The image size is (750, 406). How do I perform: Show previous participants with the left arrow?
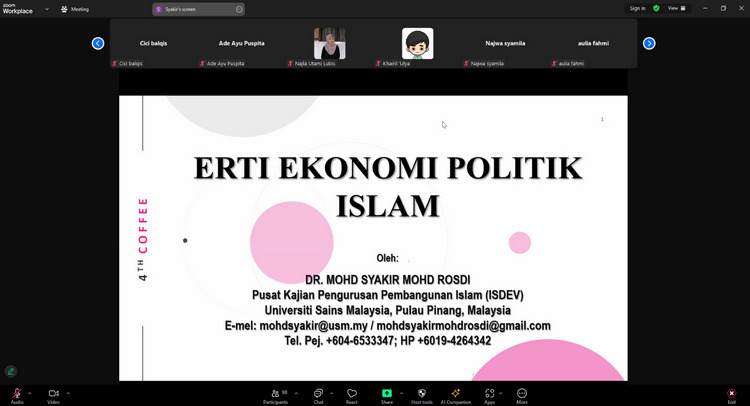pos(98,44)
